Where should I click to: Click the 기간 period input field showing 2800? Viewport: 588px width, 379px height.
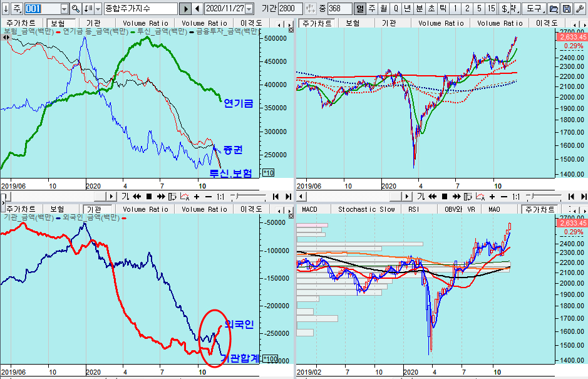[x=290, y=9]
